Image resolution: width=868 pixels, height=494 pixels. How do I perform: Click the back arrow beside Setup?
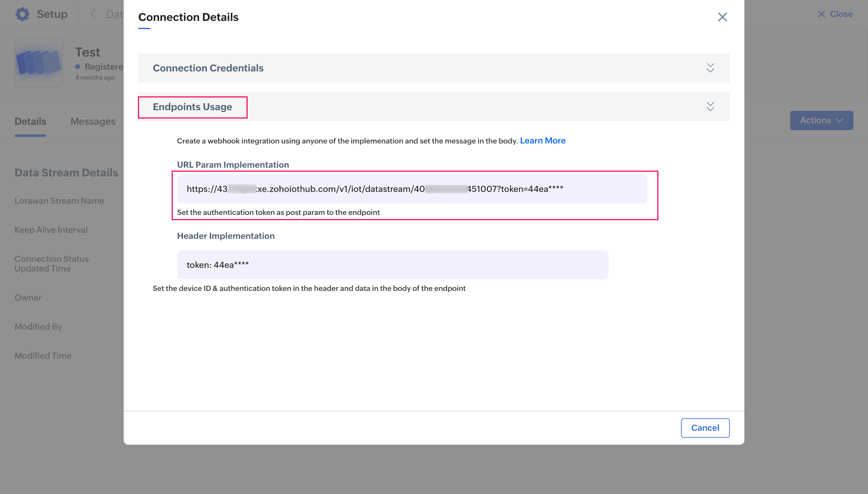[93, 14]
